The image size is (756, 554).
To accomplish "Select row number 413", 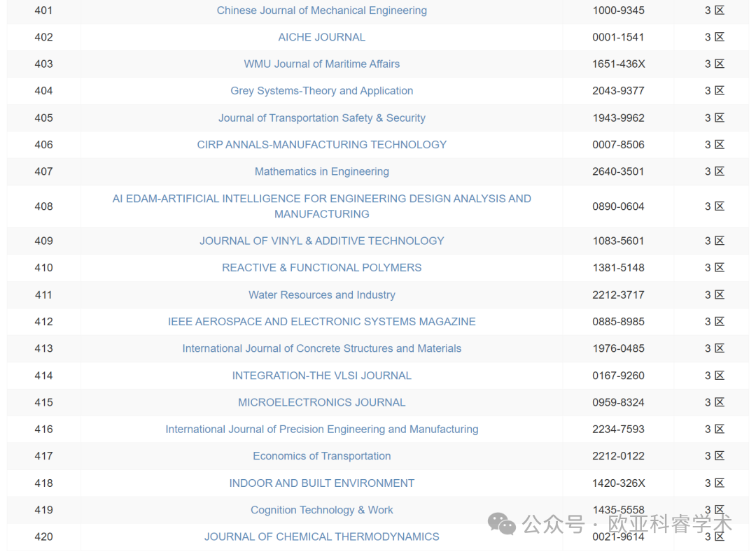I will pyautogui.click(x=43, y=348).
